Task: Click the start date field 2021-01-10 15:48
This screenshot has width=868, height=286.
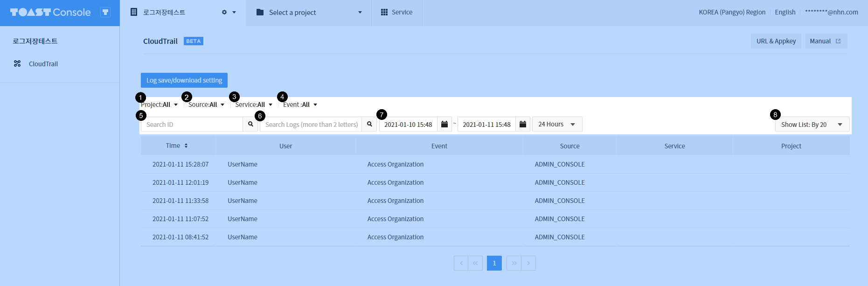Action: 408,124
